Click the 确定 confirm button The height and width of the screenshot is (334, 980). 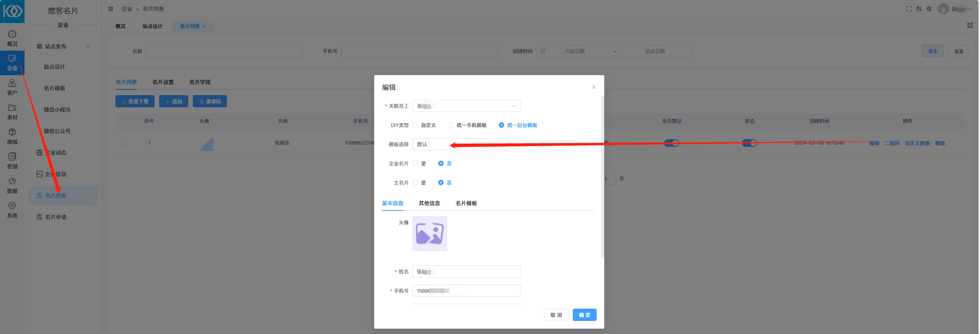tap(584, 315)
